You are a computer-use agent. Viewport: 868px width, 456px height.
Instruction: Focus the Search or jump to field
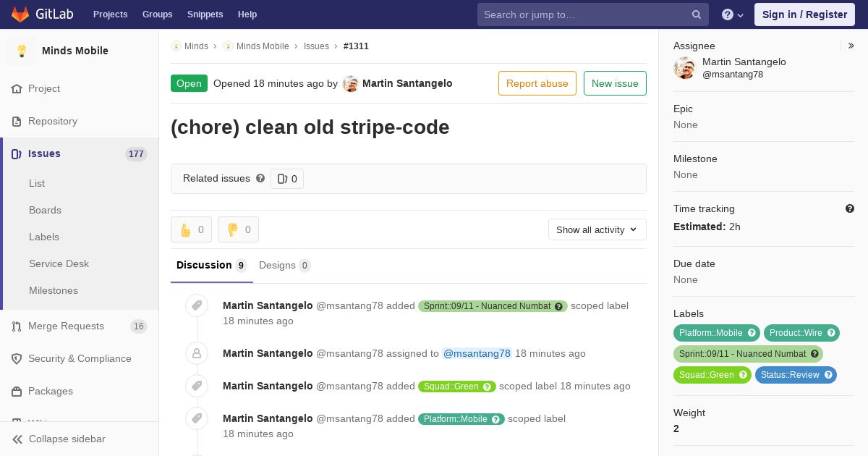point(584,14)
